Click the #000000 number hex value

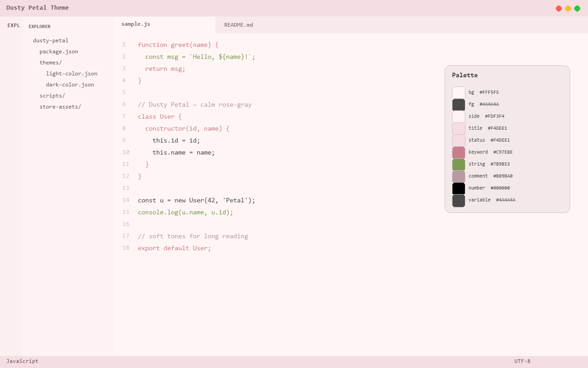[x=500, y=188]
